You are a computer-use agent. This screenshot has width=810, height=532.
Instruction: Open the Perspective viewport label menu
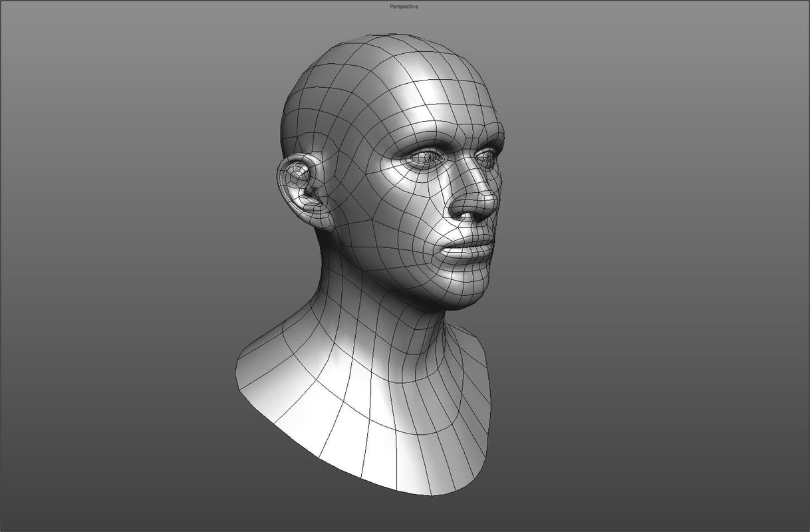pyautogui.click(x=404, y=6)
